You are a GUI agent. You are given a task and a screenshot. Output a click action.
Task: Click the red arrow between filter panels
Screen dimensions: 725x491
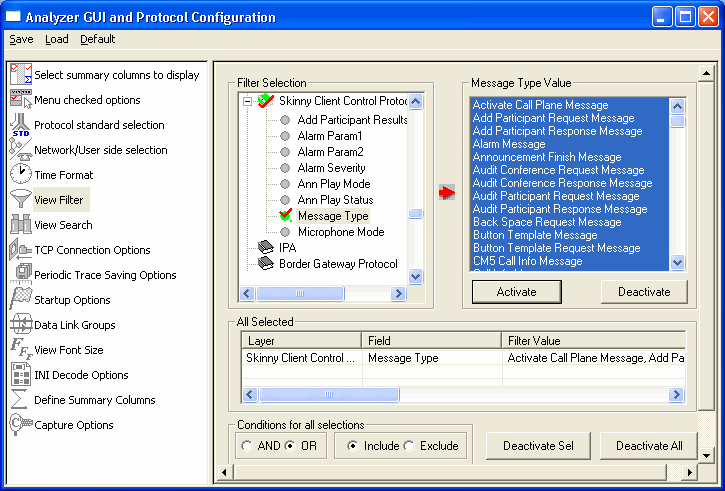click(x=447, y=192)
